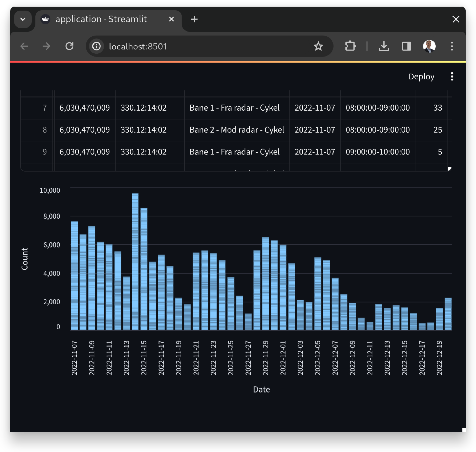Click the Deploy button
This screenshot has width=476, height=452.
pyautogui.click(x=421, y=77)
